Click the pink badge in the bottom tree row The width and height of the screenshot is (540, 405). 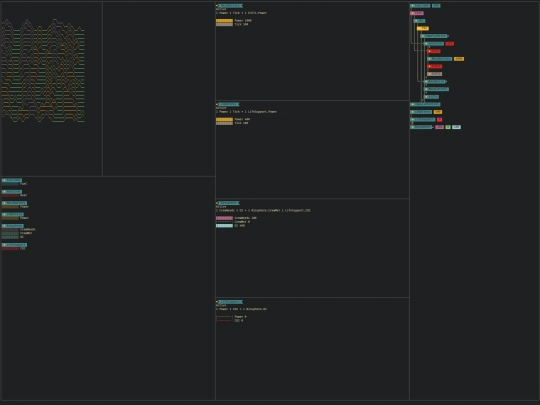click(x=439, y=127)
